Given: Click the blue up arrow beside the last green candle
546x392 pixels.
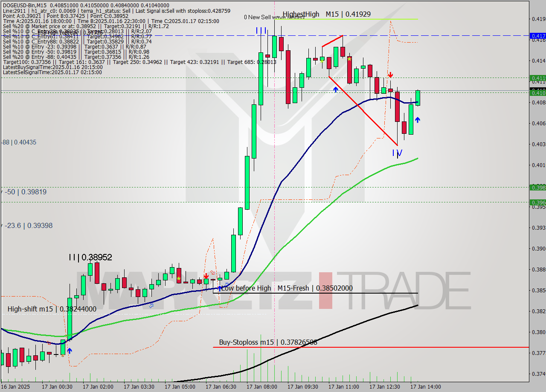Looking at the screenshot, I should (417, 120).
